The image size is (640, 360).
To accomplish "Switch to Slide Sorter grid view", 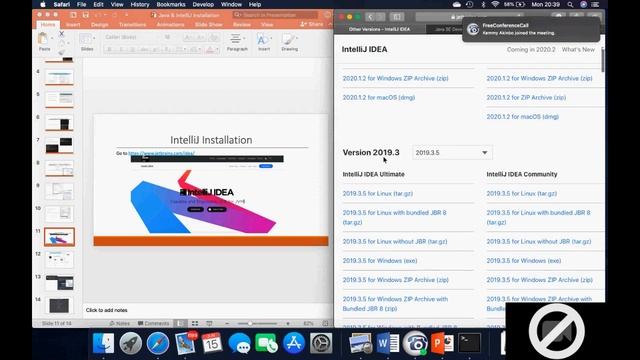I will point(195,323).
